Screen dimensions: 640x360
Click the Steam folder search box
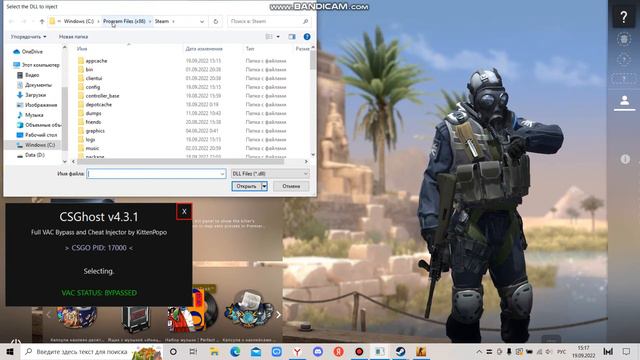tap(268, 21)
